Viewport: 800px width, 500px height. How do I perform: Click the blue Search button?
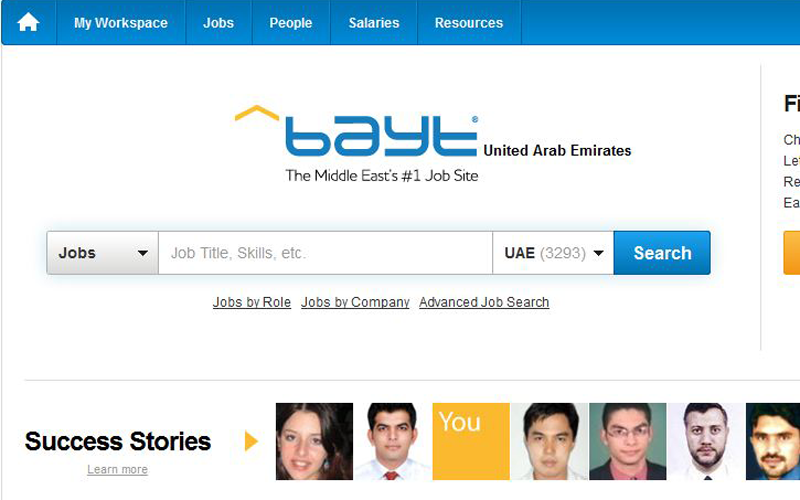[x=662, y=253]
